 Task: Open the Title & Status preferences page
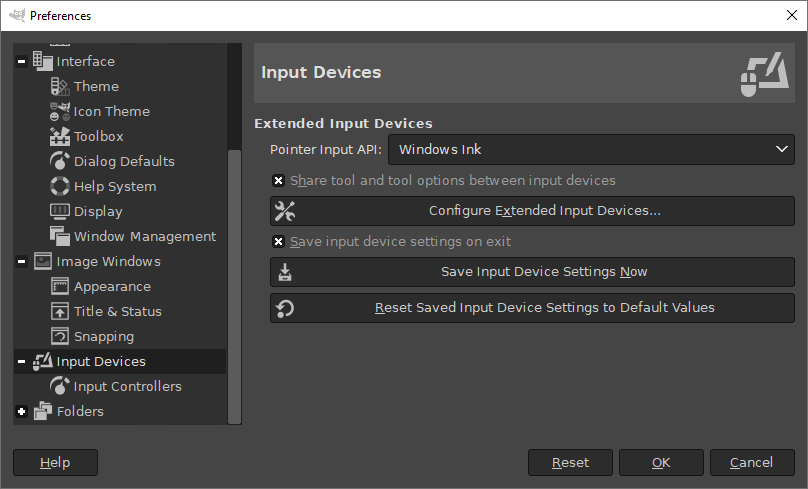tap(117, 312)
